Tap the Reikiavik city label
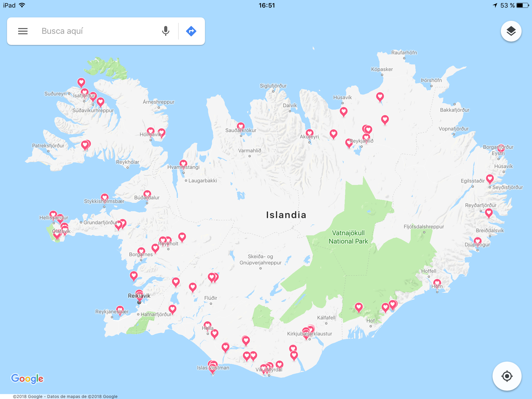Viewport: 532px width, 399px height. (139, 296)
